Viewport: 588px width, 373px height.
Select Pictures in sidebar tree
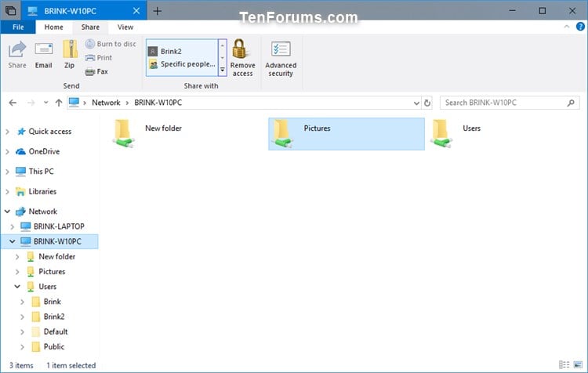click(x=52, y=271)
